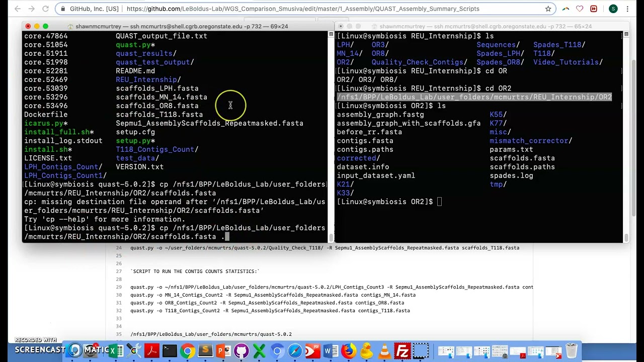Click assembly_graph.fastg in right terminal
This screenshot has height=362, width=644.
(380, 115)
